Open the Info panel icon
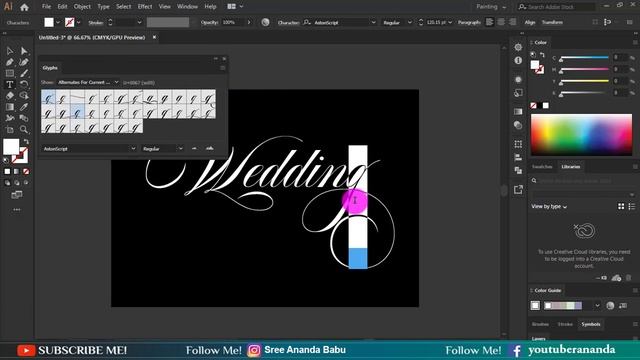 [518, 60]
